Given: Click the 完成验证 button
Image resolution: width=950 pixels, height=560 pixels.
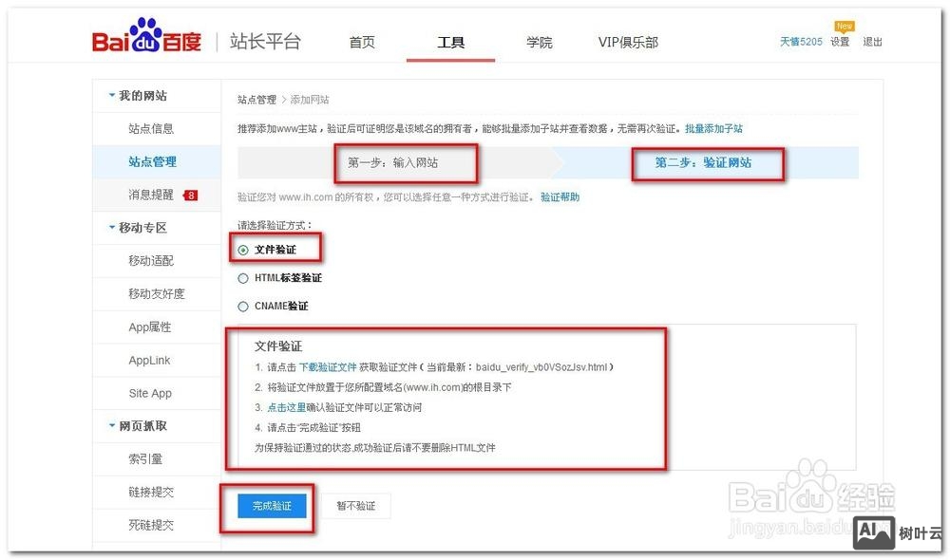Looking at the screenshot, I should pos(271,505).
